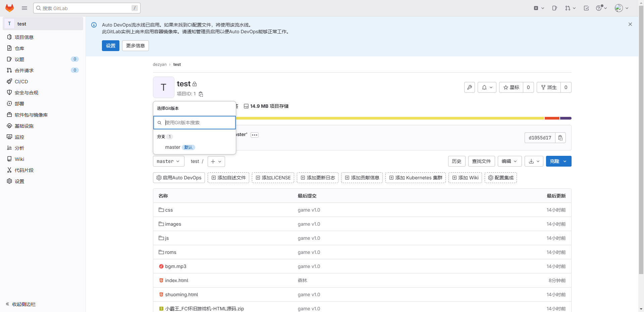The height and width of the screenshot is (312, 644).
Task: Click 添加LICENSE button
Action: pyautogui.click(x=273, y=178)
